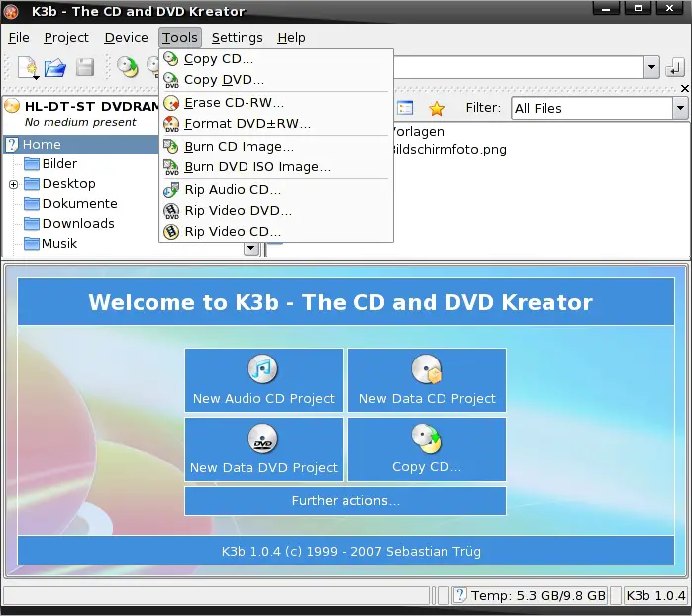Choose Copy CD... from Tools menu
This screenshot has width=692, height=616.
coord(276,58)
